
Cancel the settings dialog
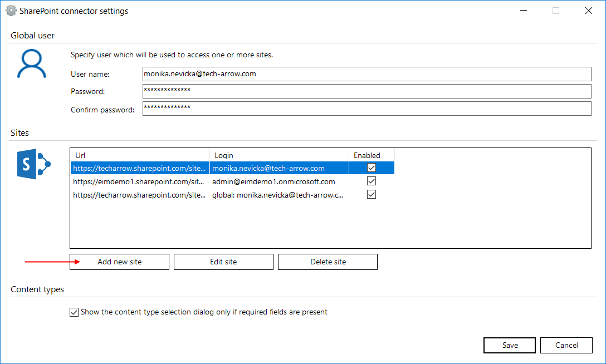[566, 345]
